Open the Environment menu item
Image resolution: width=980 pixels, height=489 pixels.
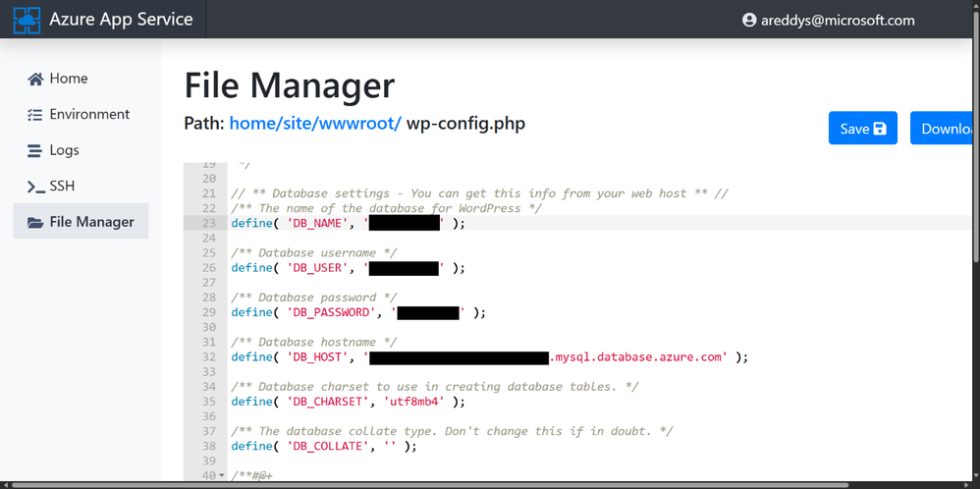click(81, 115)
